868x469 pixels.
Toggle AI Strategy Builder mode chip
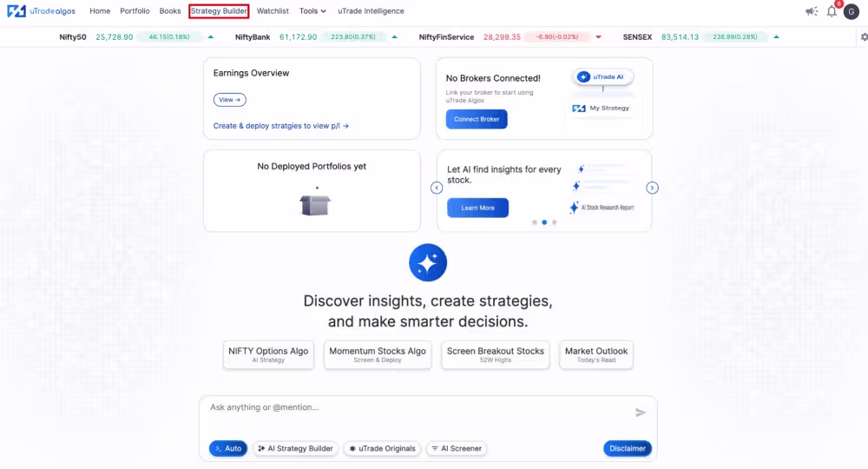point(296,448)
